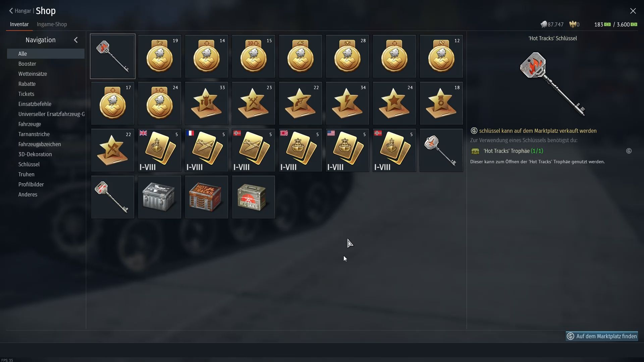Select the USA flag ship backup card
This screenshot has height=362, width=644.
347,150
